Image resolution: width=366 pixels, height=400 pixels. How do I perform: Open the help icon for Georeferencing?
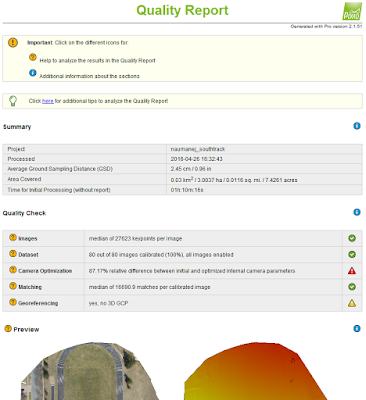pos(13,302)
